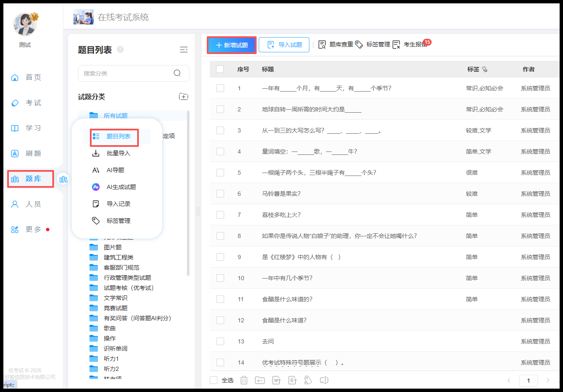The image size is (563, 392).
Task: Open 人员 in the left sidebar
Action: point(26,204)
